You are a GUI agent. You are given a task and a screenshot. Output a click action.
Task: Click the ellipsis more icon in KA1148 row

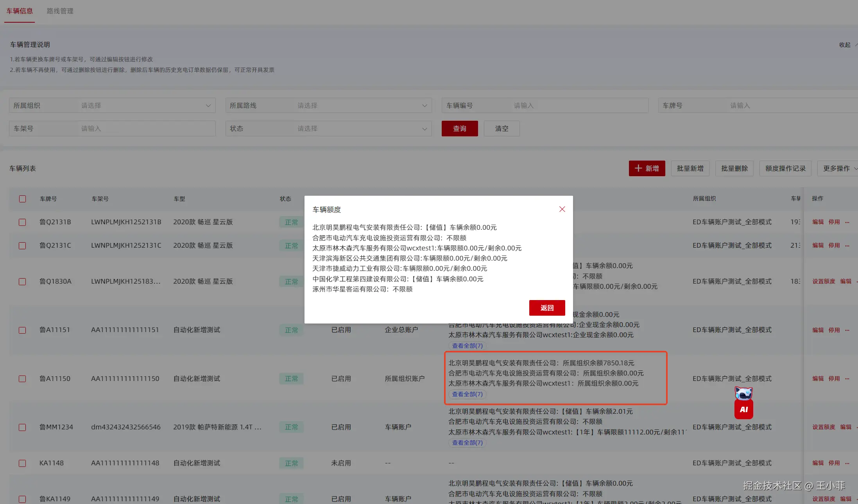tap(847, 463)
